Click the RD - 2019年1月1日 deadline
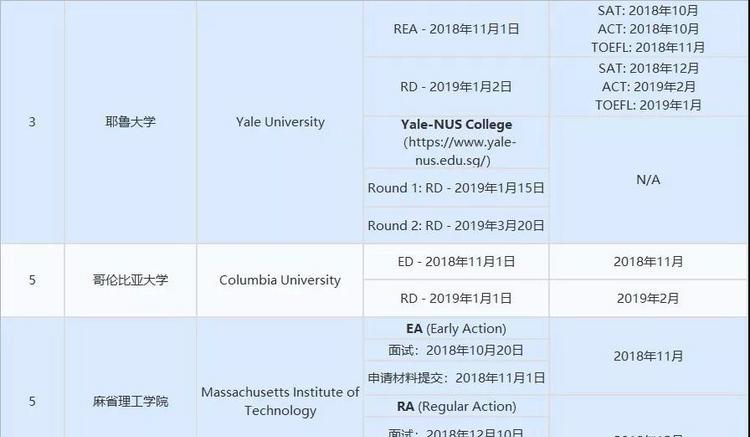The image size is (750, 437). (455, 298)
